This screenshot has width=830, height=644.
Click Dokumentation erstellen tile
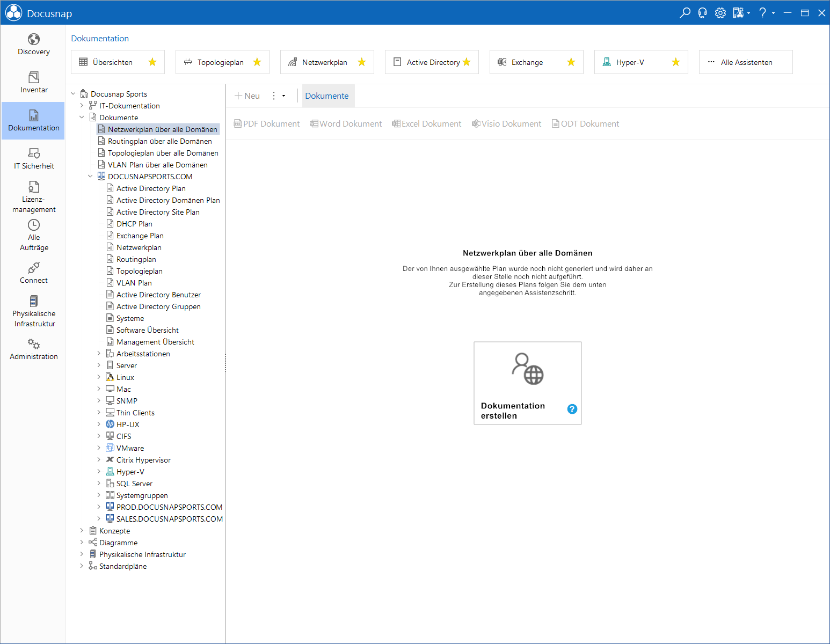point(528,383)
